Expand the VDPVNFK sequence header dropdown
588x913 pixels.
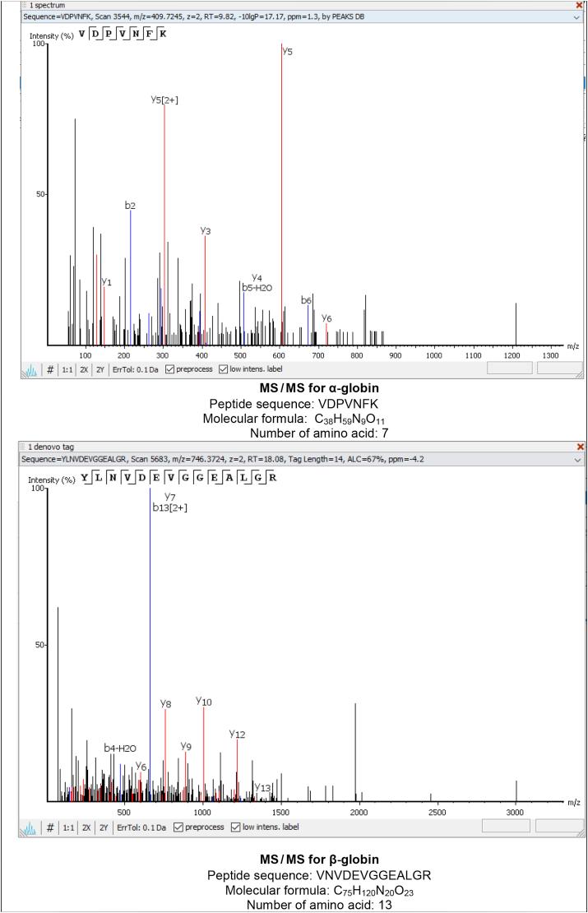pyautogui.click(x=576, y=17)
